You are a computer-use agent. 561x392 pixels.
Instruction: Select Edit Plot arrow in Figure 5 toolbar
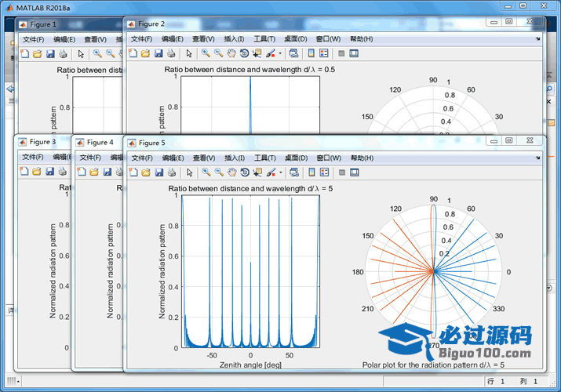click(190, 172)
